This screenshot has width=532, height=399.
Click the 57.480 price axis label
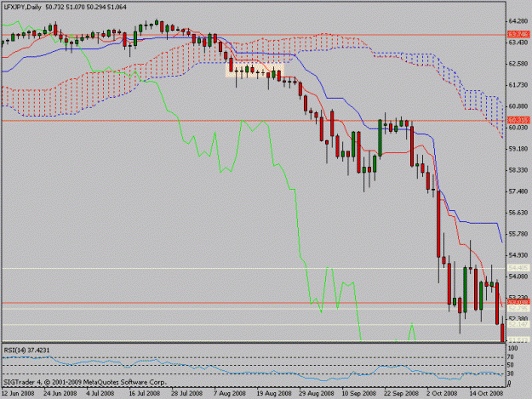point(518,191)
